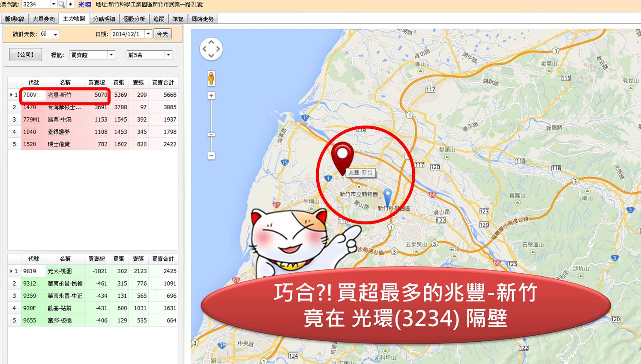This screenshot has width=641, height=364.
Task: Click the red map marker pin
Action: (x=342, y=158)
